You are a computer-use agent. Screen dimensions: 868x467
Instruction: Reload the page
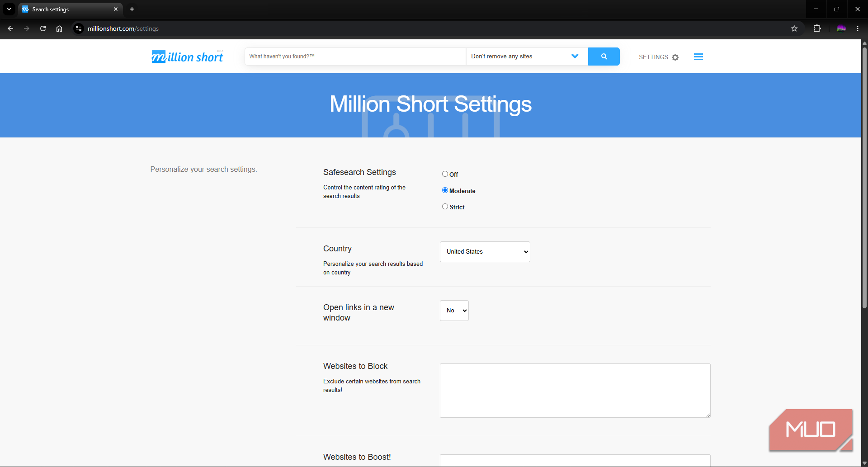43,28
